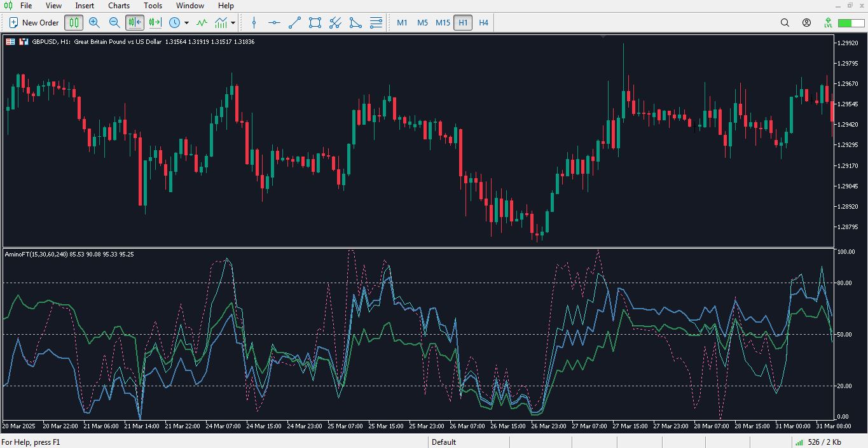868x448 pixels.
Task: Zoom out of the chart
Action: pyautogui.click(x=114, y=23)
